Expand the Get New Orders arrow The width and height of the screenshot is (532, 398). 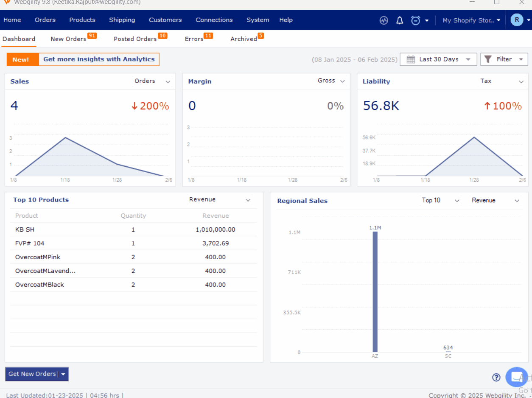63,374
